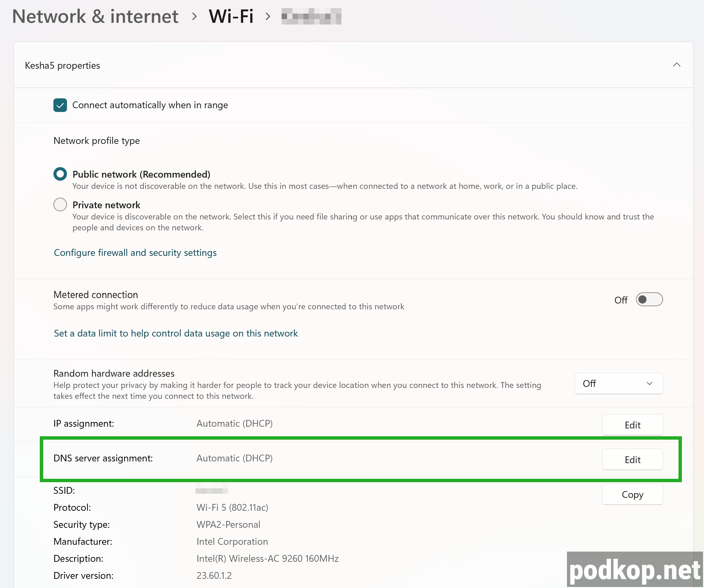The image size is (704, 588).
Task: Select the Private network radio button
Action: point(60,205)
